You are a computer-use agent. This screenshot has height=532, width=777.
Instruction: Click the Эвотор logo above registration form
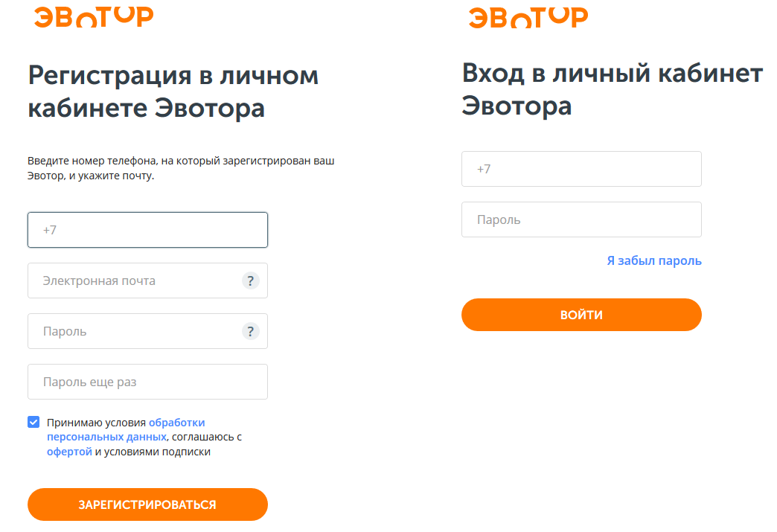(93, 16)
